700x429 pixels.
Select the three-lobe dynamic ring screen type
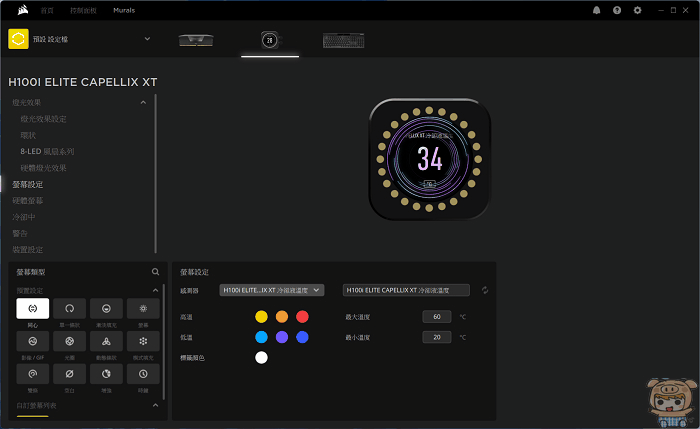pyautogui.click(x=106, y=341)
